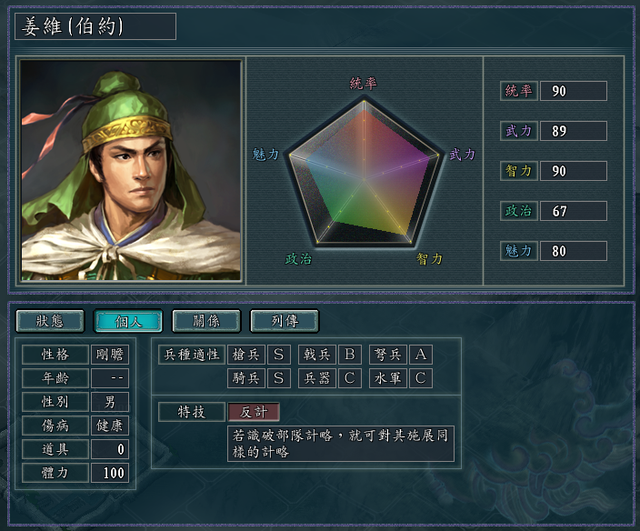The width and height of the screenshot is (640, 531).
Task: Select the 政治 value showing 67
Action: tap(573, 211)
